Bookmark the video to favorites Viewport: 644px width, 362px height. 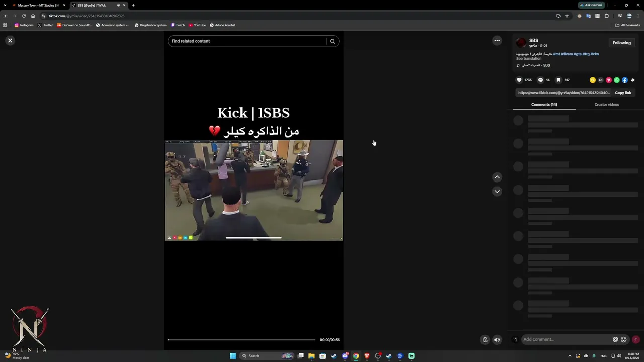(x=558, y=80)
